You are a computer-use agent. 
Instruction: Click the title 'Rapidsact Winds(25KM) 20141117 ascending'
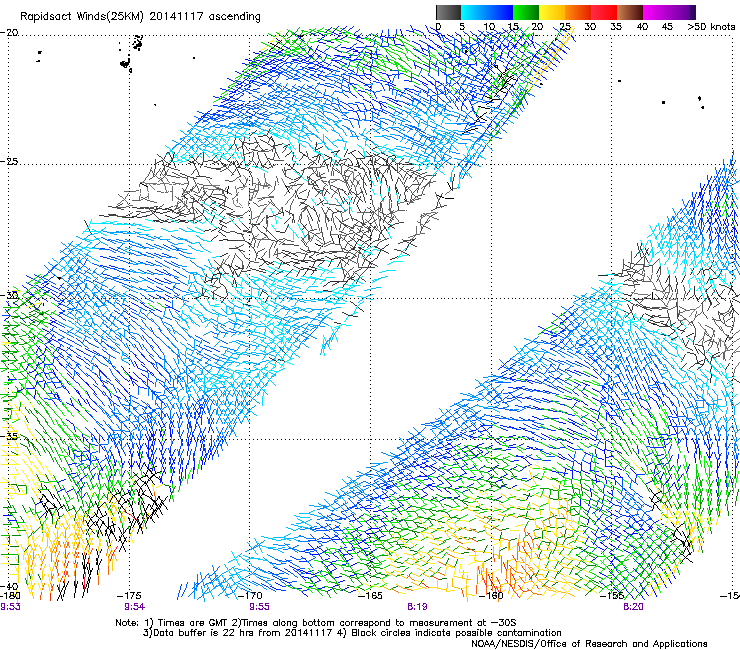[140, 17]
